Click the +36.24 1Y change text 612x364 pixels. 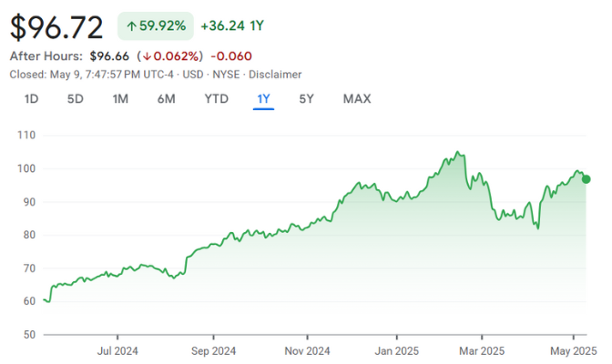point(232,26)
